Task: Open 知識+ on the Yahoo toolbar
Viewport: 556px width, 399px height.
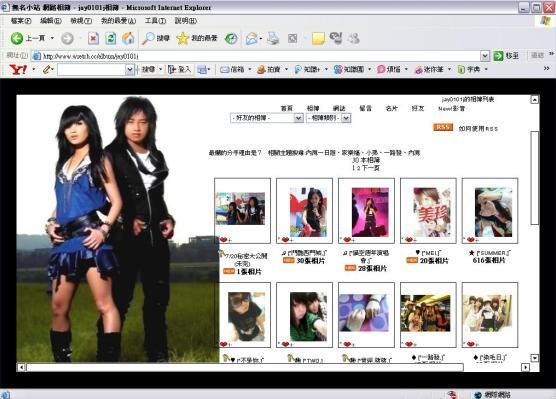Action: click(x=307, y=70)
